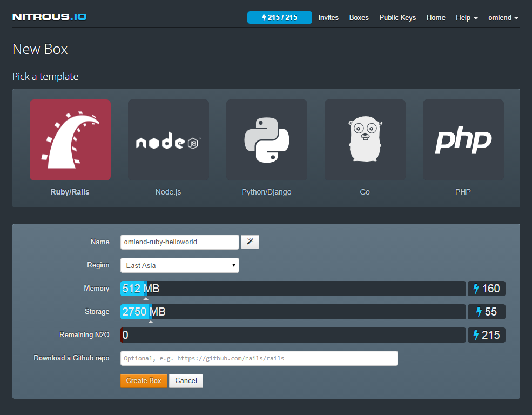The height and width of the screenshot is (415, 532).
Task: Choose the Node.js template icon
Action: [x=169, y=140]
